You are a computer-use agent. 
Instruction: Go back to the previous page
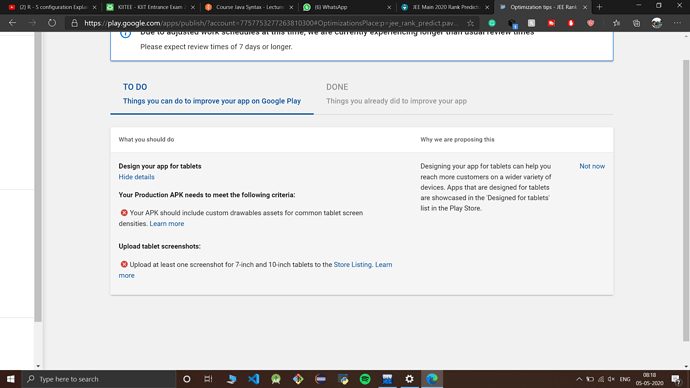click(x=12, y=23)
